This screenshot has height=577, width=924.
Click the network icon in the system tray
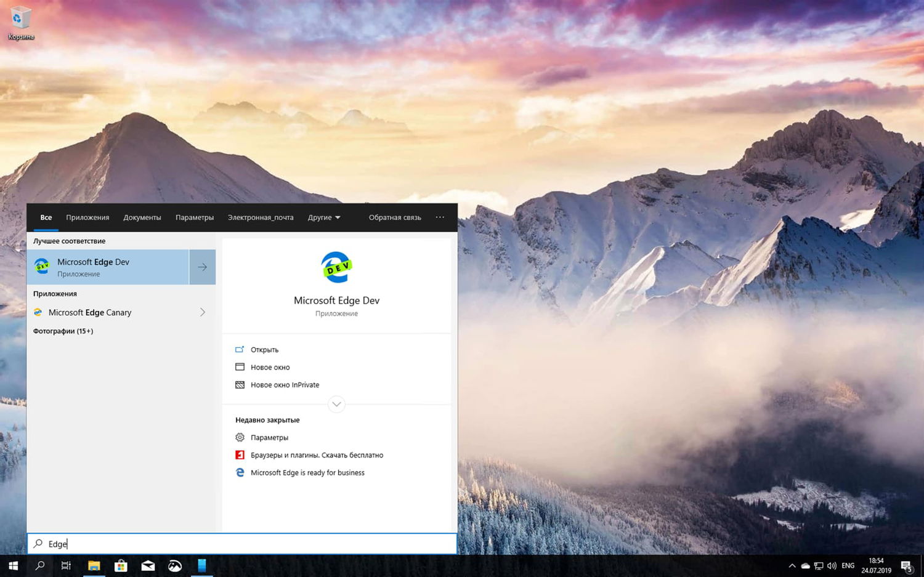pos(818,565)
